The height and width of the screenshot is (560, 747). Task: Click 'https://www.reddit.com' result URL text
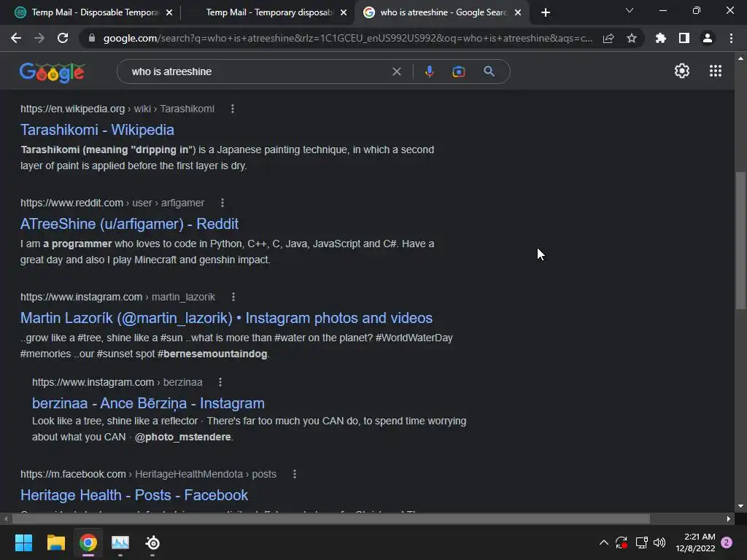pos(71,203)
